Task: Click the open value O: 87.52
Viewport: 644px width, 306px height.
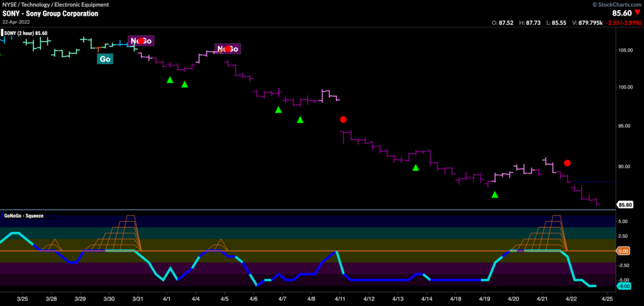Action: (x=501, y=23)
